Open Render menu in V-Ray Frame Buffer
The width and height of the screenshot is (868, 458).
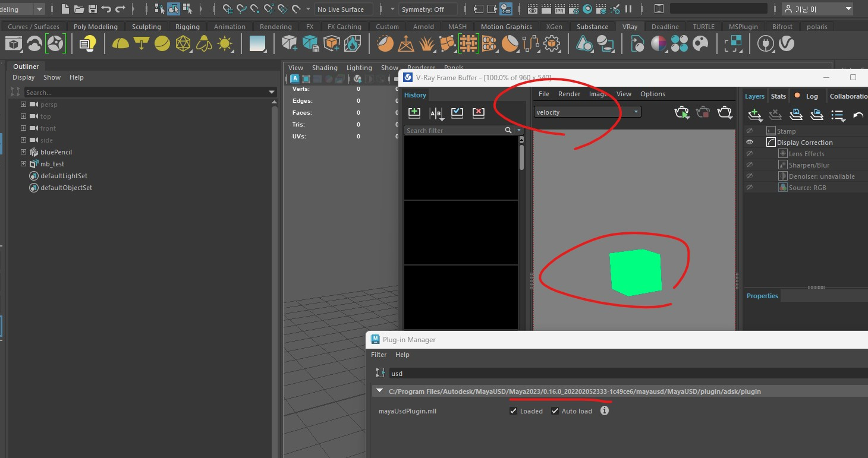569,94
